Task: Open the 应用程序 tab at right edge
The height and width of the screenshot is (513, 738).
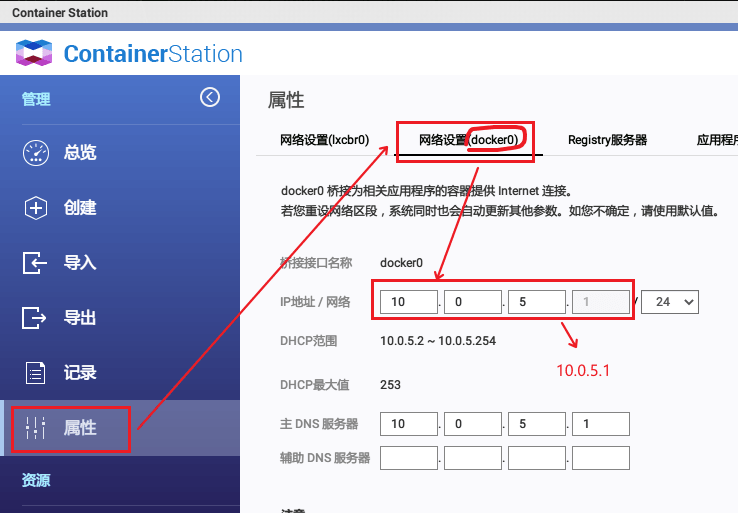Action: click(716, 140)
